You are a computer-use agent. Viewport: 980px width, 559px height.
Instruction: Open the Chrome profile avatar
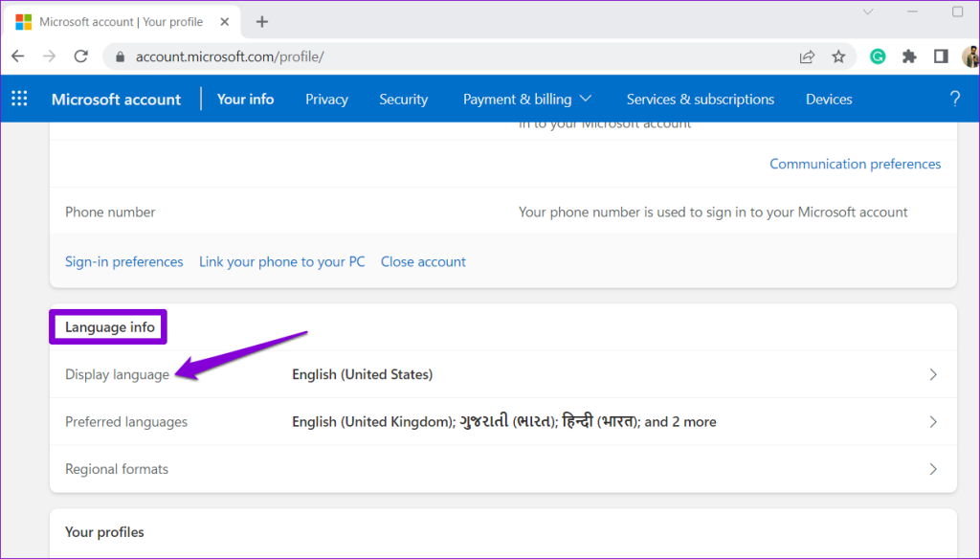click(970, 56)
